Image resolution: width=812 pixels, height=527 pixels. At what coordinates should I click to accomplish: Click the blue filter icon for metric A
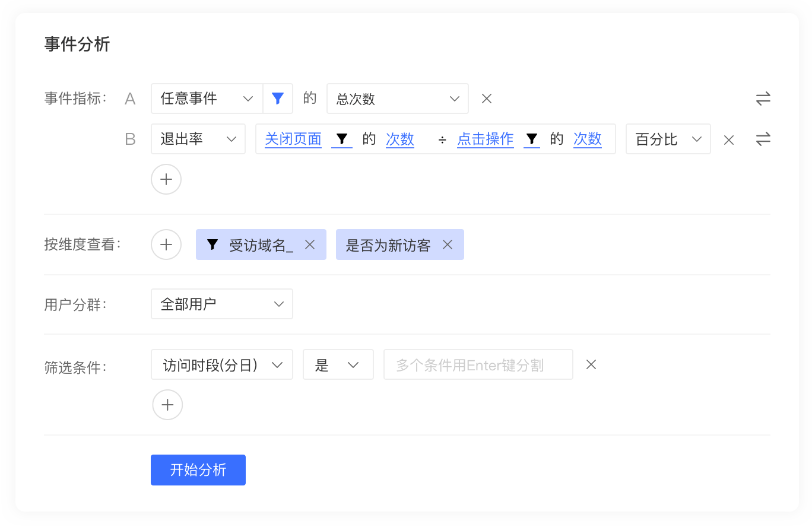pyautogui.click(x=278, y=99)
